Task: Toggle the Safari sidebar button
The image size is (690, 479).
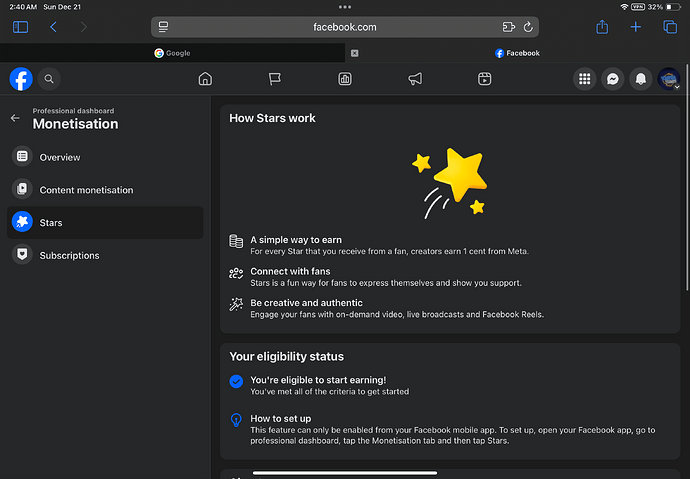Action: tap(21, 27)
